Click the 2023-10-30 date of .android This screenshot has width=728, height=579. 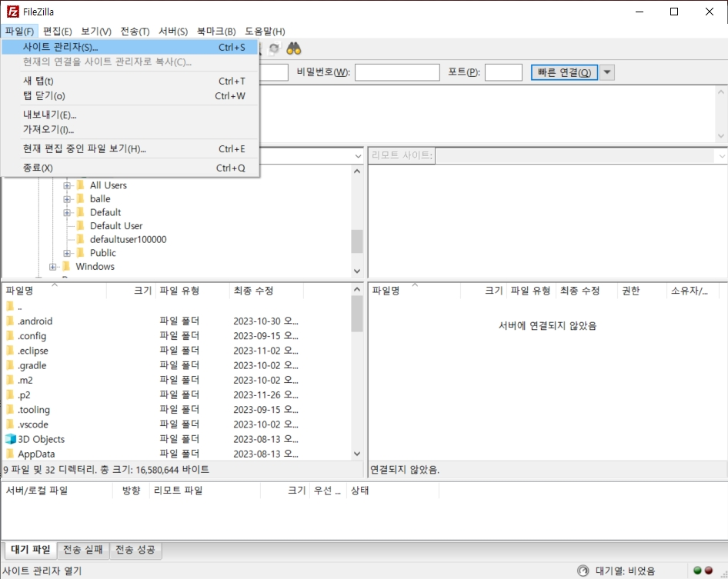click(x=265, y=321)
